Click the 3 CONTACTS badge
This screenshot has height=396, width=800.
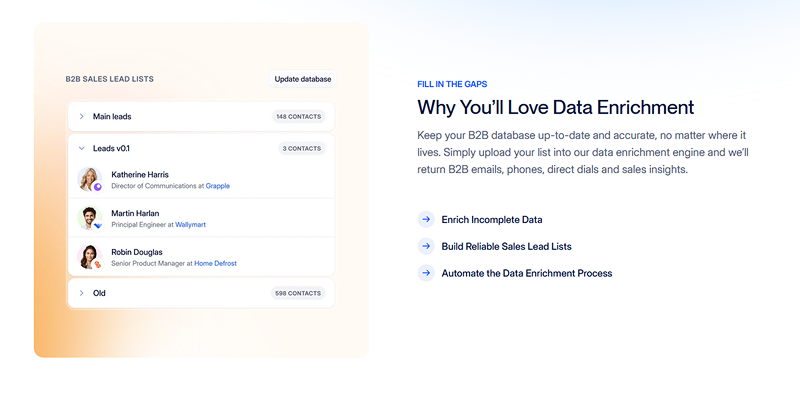[302, 148]
